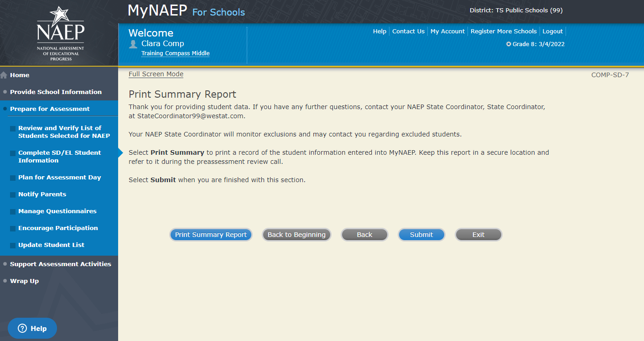Open Training Compass Middle school link
This screenshot has height=341, width=644.
click(175, 53)
